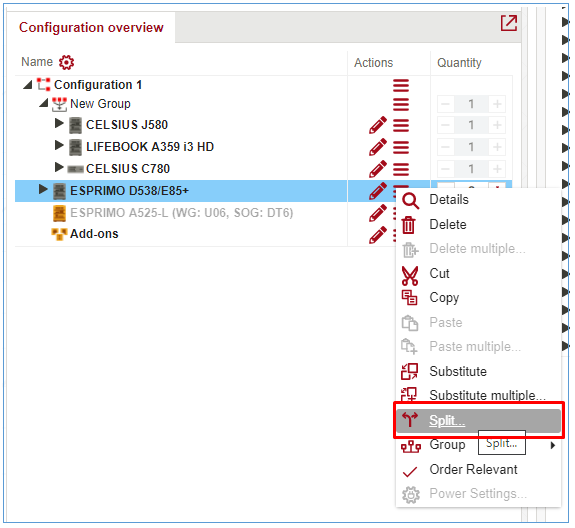Screen dimensions: 575x528
Task: Open the Group submenu arrow
Action: pyautogui.click(x=553, y=446)
